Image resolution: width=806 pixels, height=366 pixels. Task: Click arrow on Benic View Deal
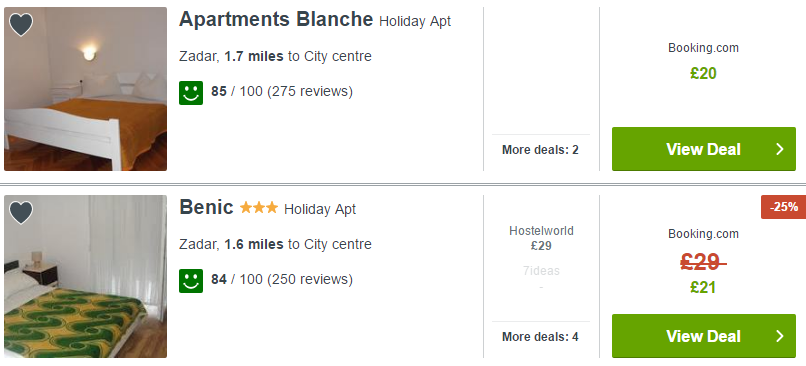point(780,336)
